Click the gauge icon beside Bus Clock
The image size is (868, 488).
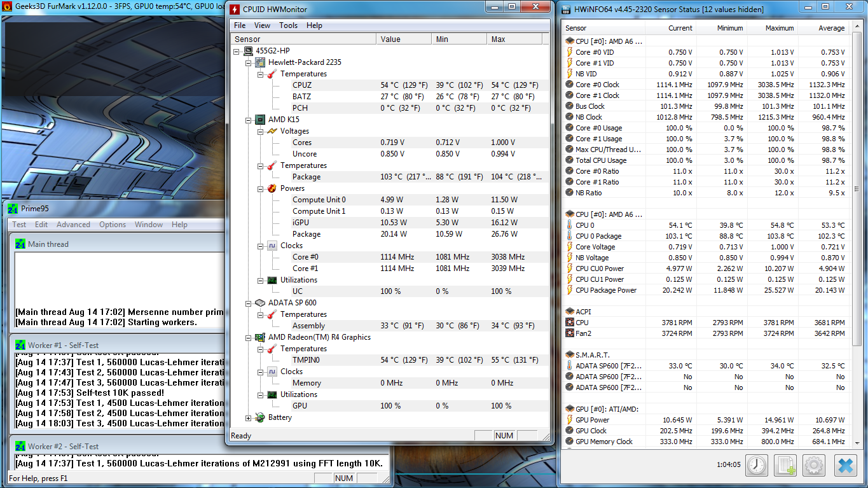(570, 106)
